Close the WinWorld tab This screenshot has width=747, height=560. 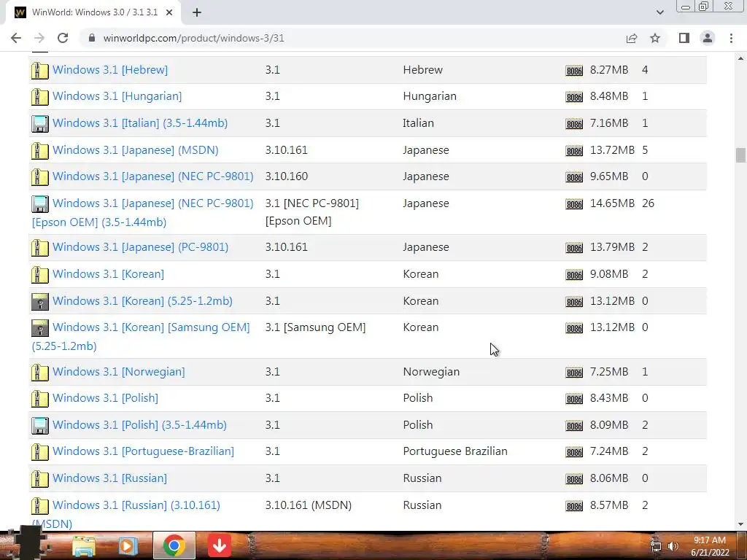[x=169, y=12]
